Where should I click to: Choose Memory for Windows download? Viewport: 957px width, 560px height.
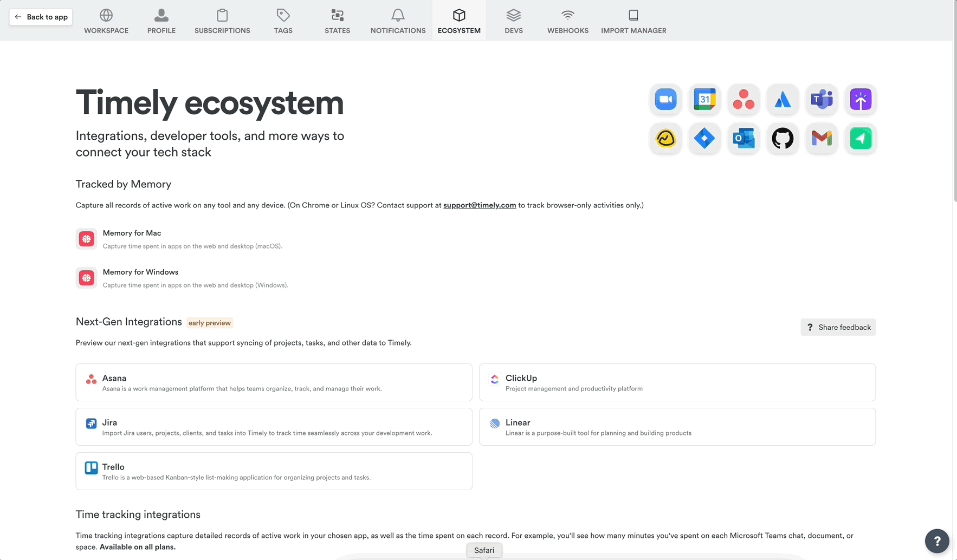point(140,272)
